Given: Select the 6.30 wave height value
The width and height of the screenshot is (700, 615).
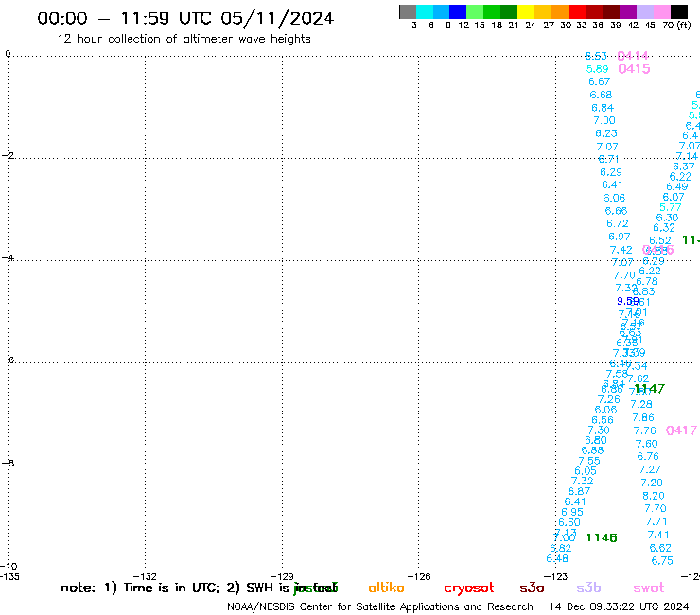Looking at the screenshot, I should tap(667, 218).
